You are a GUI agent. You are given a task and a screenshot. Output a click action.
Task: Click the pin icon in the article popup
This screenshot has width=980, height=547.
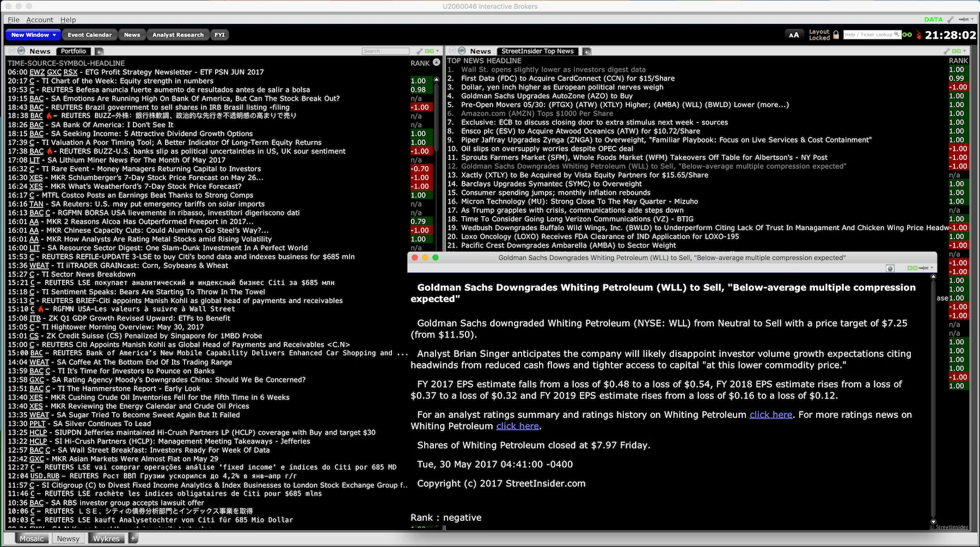pos(924,268)
